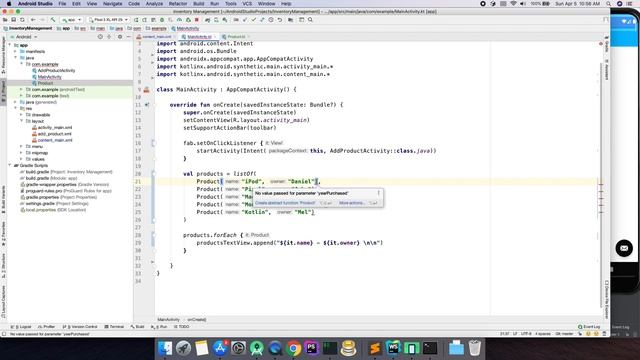
Task: Click the UTF-8 encoding in status bar
Action: click(526, 334)
